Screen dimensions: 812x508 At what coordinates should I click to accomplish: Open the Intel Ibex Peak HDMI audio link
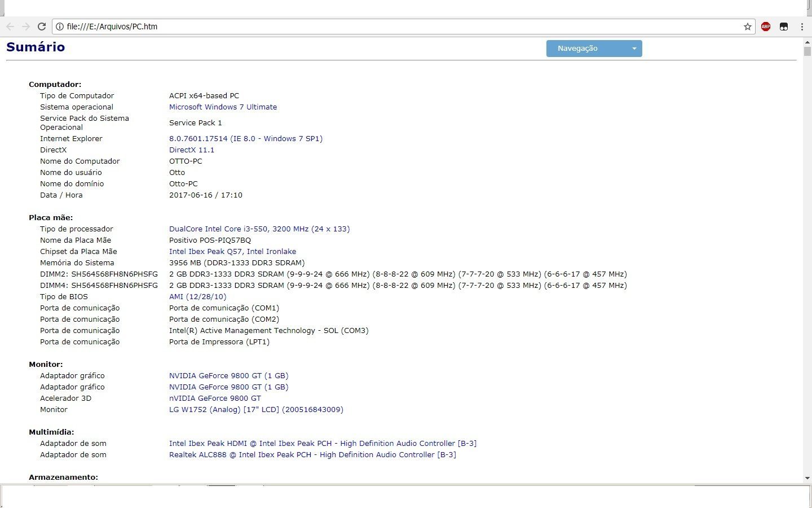[x=323, y=444]
